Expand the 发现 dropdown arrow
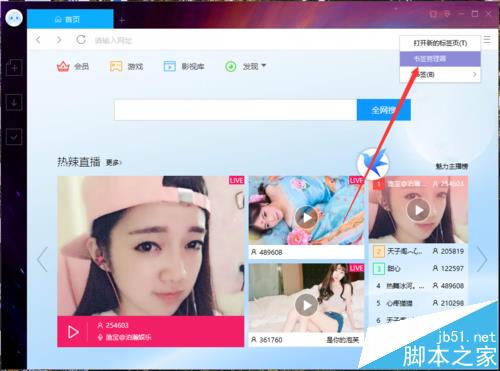 (x=264, y=66)
